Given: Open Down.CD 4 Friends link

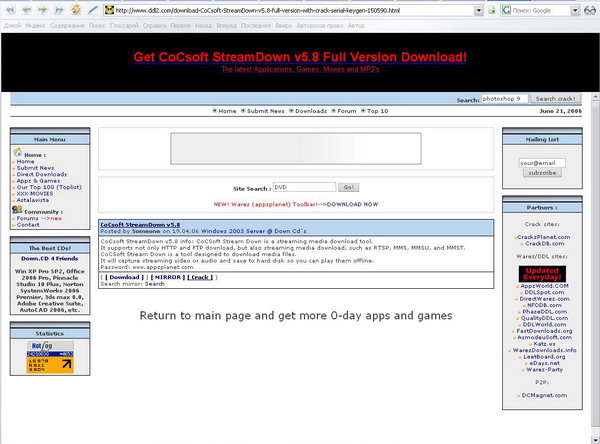Looking at the screenshot, I should point(50,259).
